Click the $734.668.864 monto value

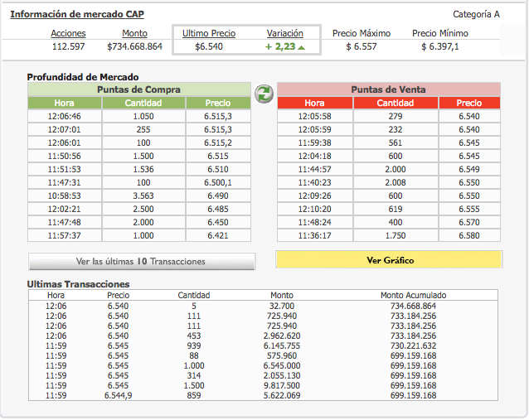134,46
